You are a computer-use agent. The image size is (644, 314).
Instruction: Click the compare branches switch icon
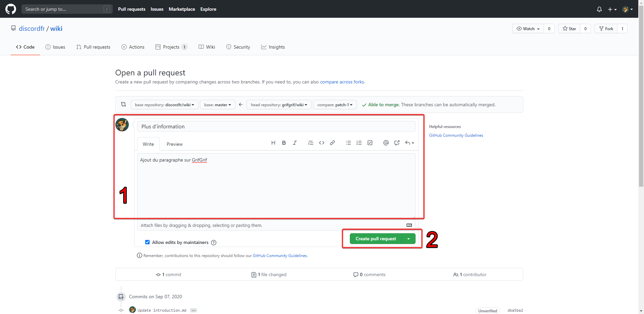(123, 104)
